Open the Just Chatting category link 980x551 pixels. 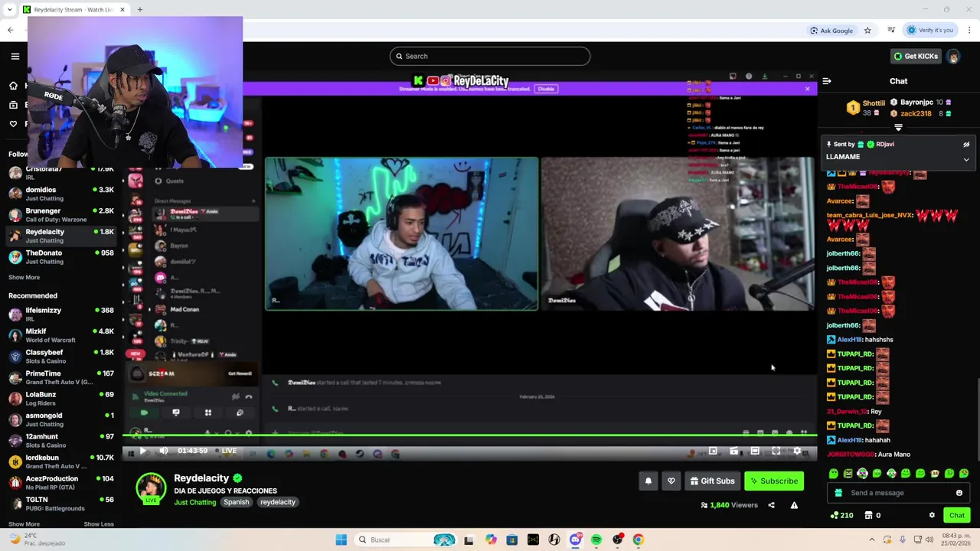(194, 502)
